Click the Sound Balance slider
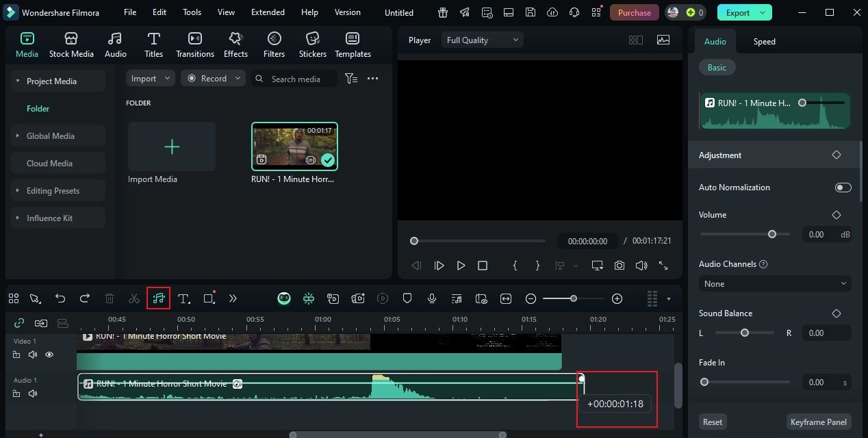This screenshot has height=438, width=868. pyautogui.click(x=745, y=333)
